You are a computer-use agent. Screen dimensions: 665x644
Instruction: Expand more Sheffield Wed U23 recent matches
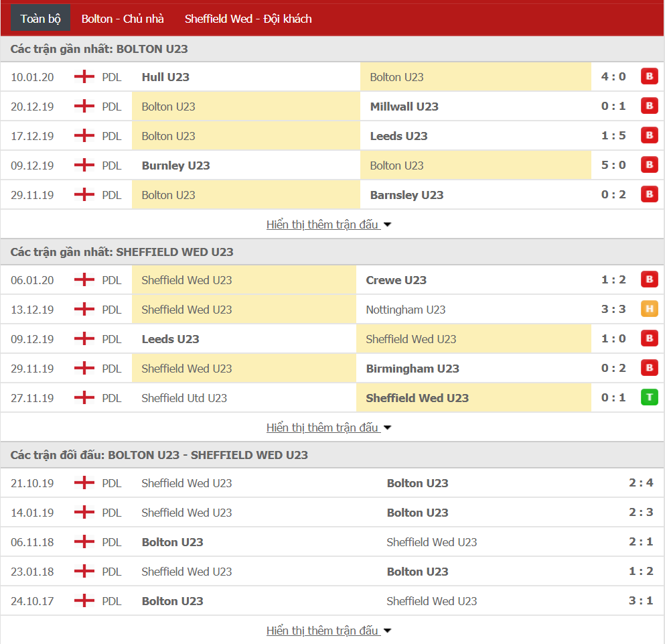(x=329, y=427)
